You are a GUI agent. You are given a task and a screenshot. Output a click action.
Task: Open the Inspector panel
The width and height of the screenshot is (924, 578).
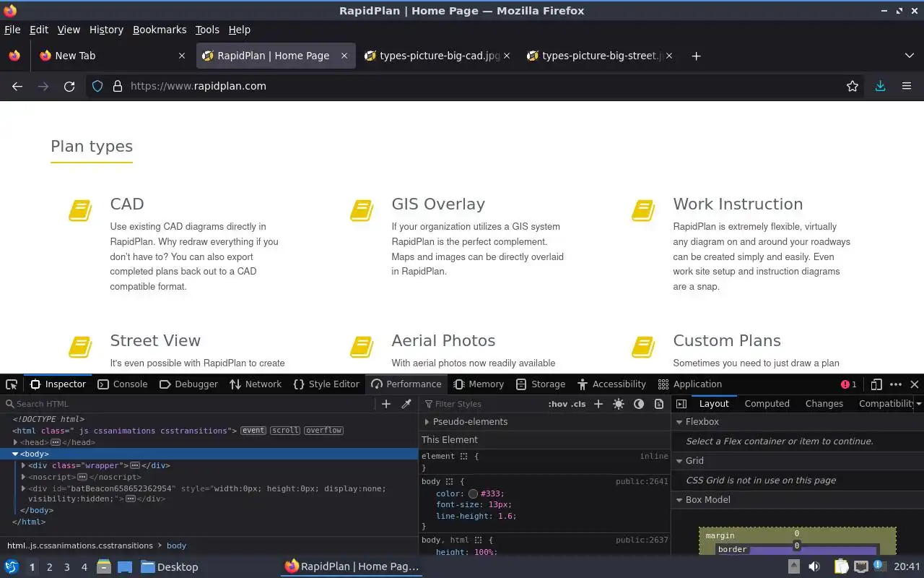point(58,384)
